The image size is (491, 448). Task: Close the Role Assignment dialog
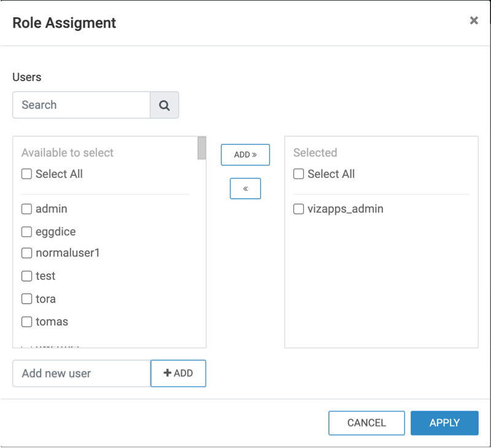[x=473, y=20]
